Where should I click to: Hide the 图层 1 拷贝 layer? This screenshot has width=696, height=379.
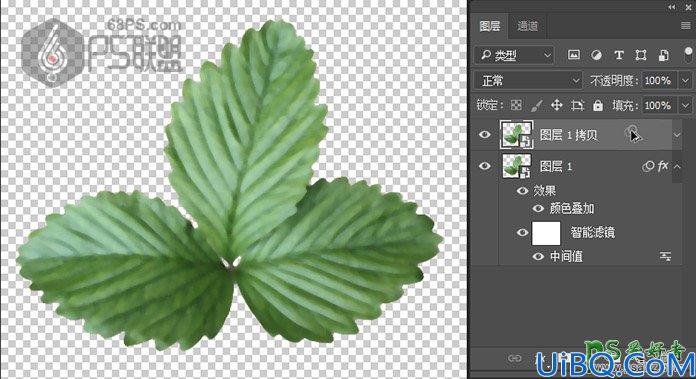[485, 134]
